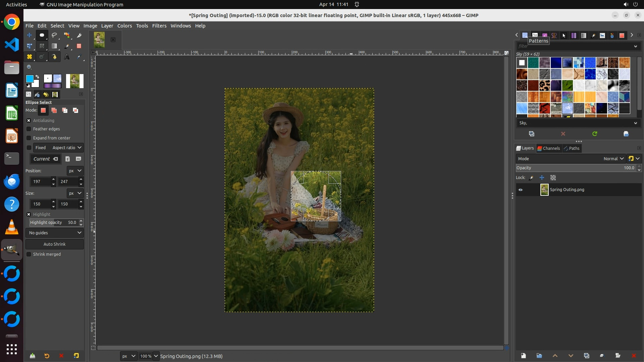Select the Free Select lasso tool

[54, 35]
